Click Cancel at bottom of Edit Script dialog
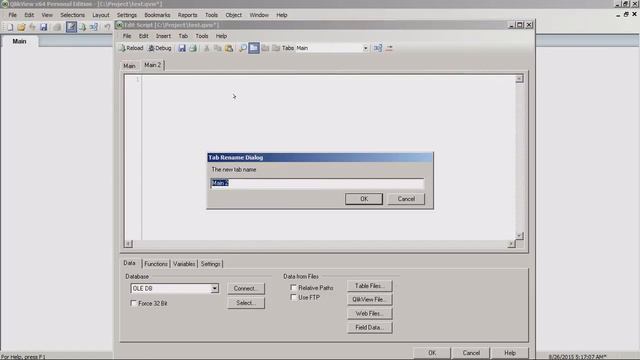 [x=471, y=353]
